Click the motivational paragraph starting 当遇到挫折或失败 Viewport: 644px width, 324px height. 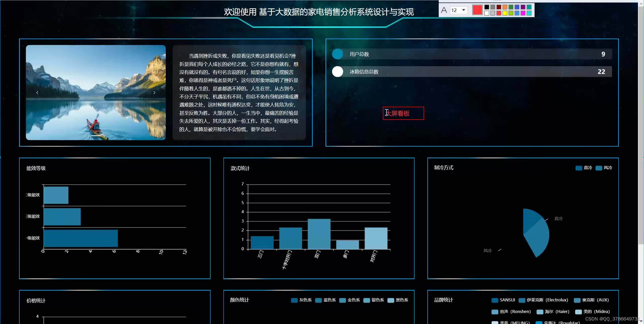click(239, 93)
